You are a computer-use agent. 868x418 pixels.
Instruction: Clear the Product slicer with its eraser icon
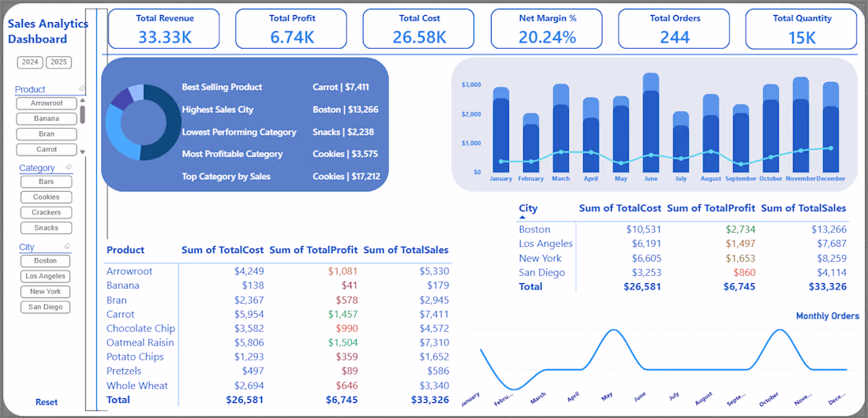pos(82,88)
